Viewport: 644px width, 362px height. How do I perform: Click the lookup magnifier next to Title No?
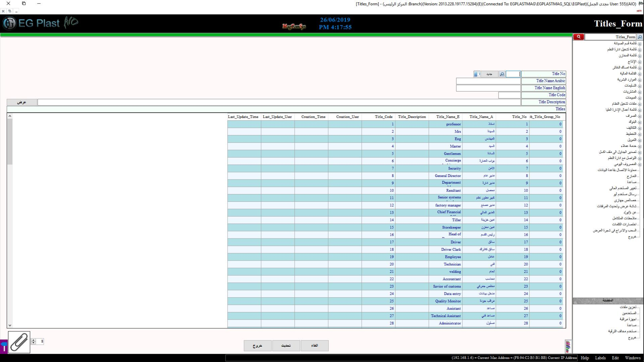(x=502, y=74)
